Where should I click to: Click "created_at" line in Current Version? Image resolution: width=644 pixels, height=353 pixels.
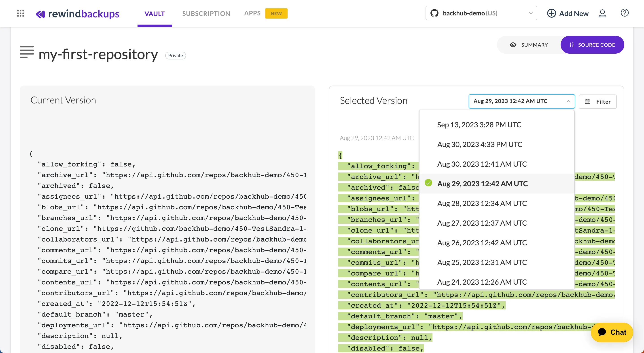117,304
